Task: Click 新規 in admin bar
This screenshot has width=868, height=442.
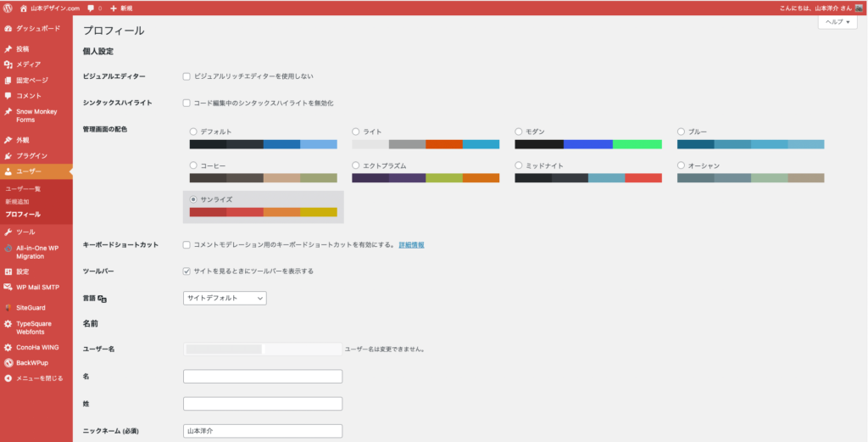Action: [x=125, y=8]
